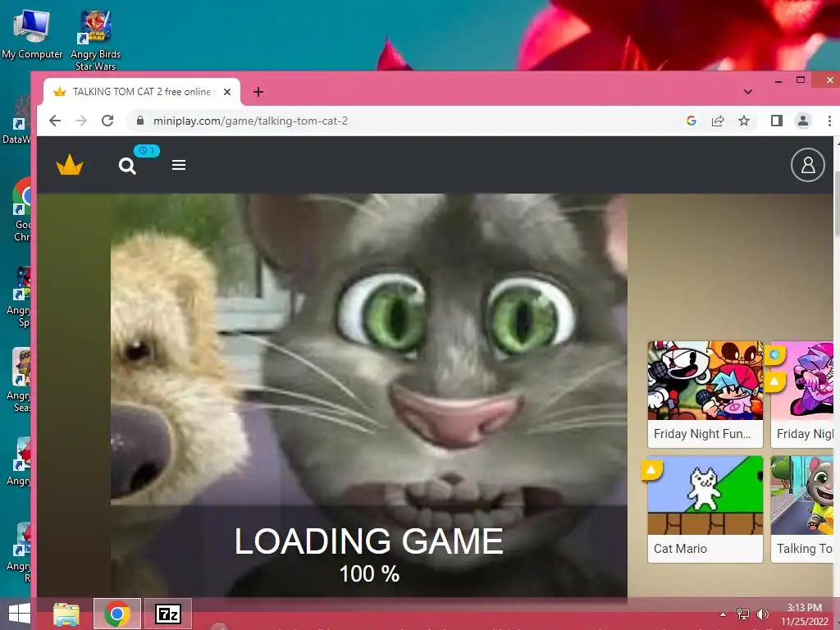Show hidden tray icons arrow
This screenshot has height=630, width=840.
click(x=723, y=614)
